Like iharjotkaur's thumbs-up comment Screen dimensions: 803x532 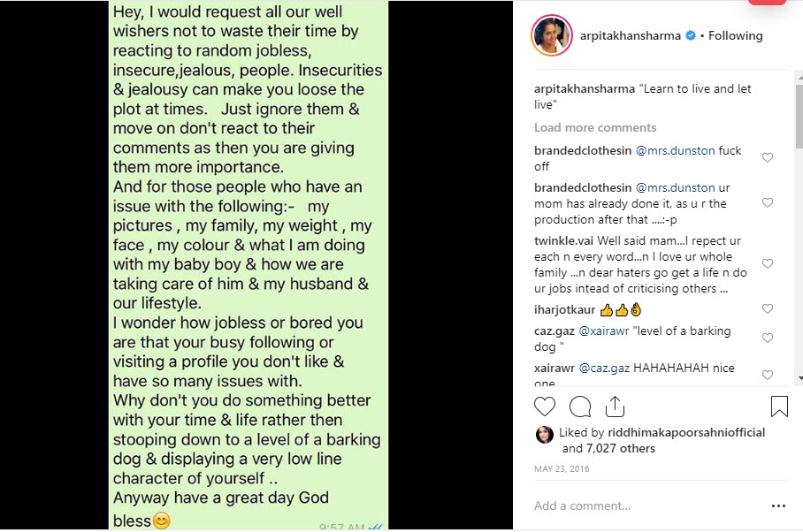pos(768,309)
